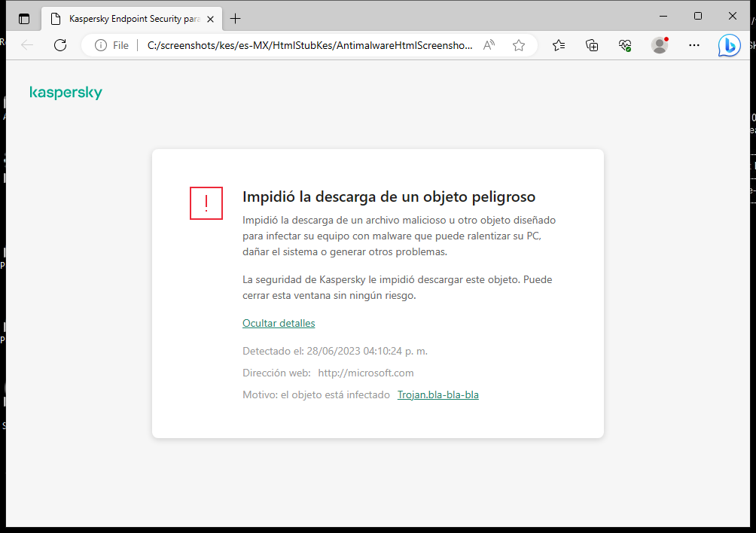Click the back navigation arrow

(x=27, y=45)
